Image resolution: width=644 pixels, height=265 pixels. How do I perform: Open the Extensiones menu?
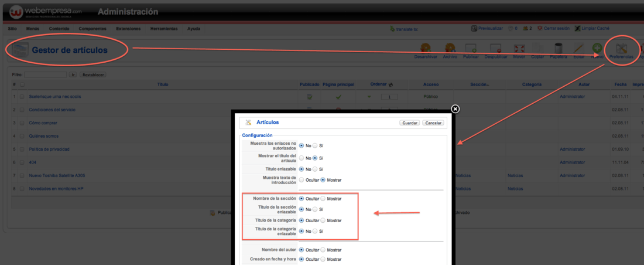tap(128, 29)
